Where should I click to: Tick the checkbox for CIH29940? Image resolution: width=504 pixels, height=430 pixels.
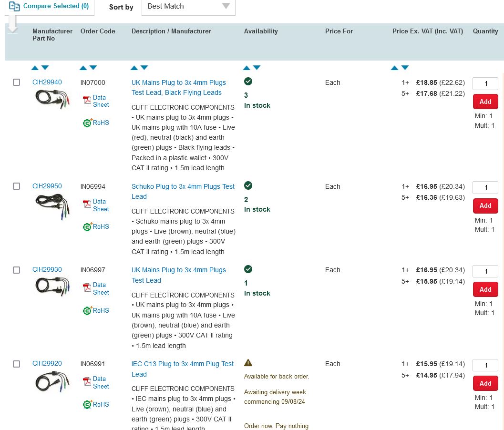(16, 82)
